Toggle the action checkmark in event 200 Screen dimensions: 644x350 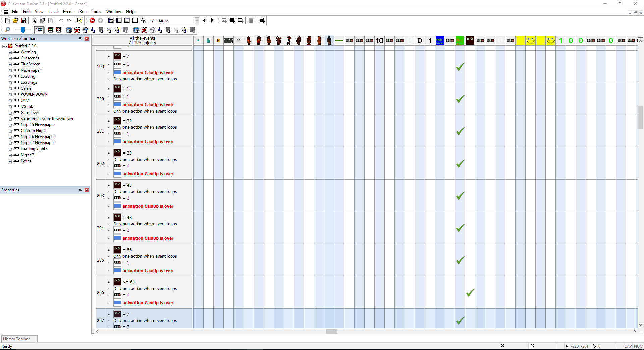point(460,99)
